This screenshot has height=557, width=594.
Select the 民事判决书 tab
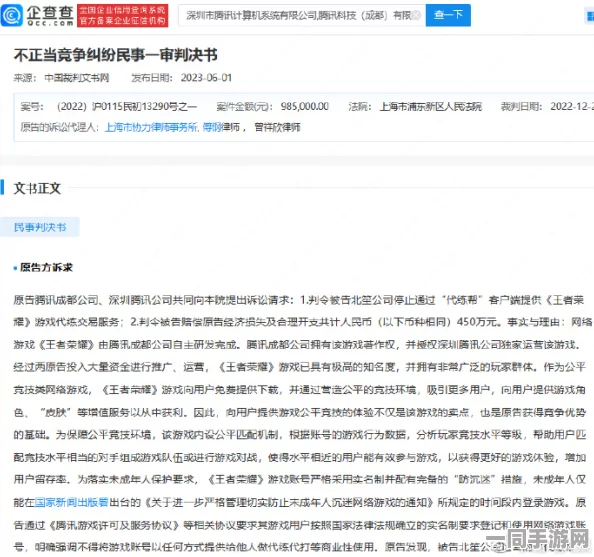[40, 227]
